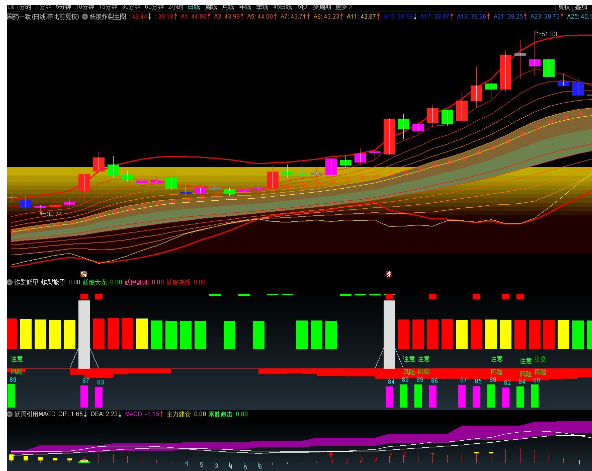This screenshot has width=592, height=471.
Task: Click the 叠加 button at top right
Action: click(581, 7)
